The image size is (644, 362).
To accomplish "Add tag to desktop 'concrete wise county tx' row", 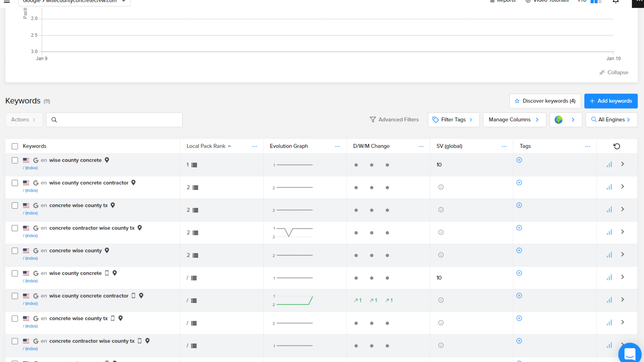I will point(519,205).
